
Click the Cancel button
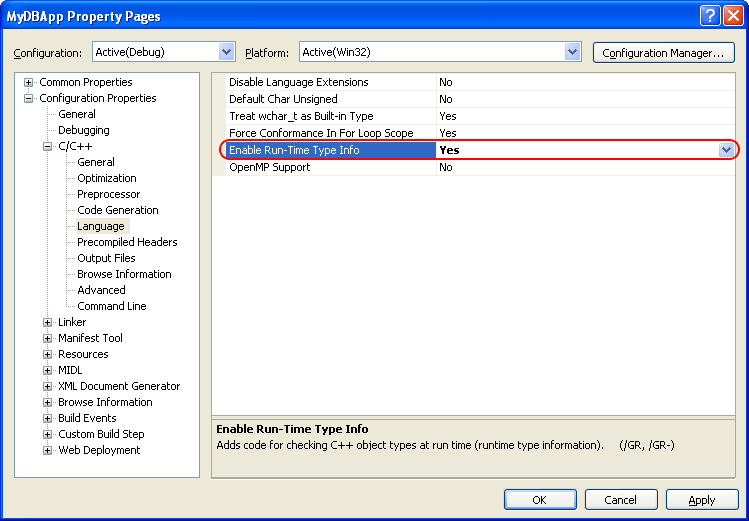pyautogui.click(x=621, y=500)
